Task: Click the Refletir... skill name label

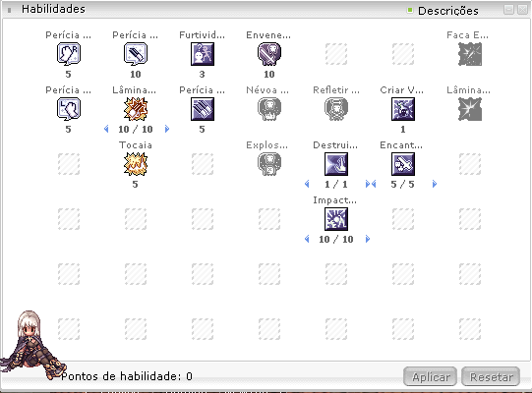Action: (x=336, y=90)
